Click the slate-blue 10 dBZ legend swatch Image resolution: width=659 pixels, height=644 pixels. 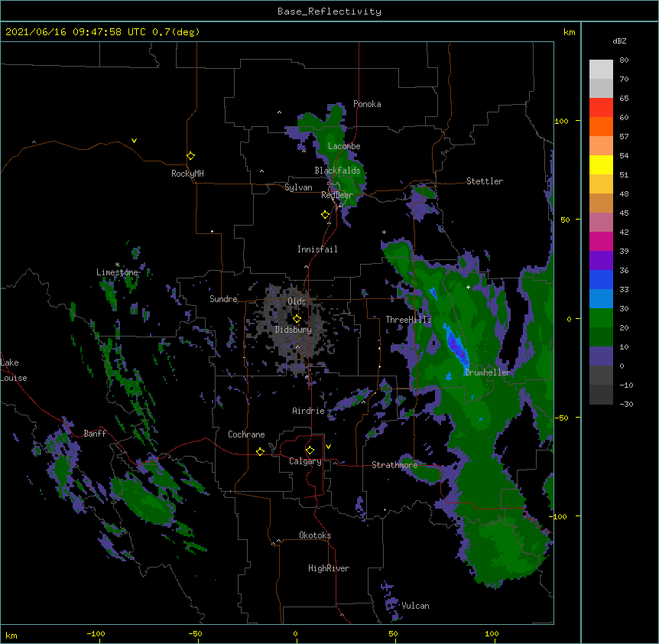[601, 356]
